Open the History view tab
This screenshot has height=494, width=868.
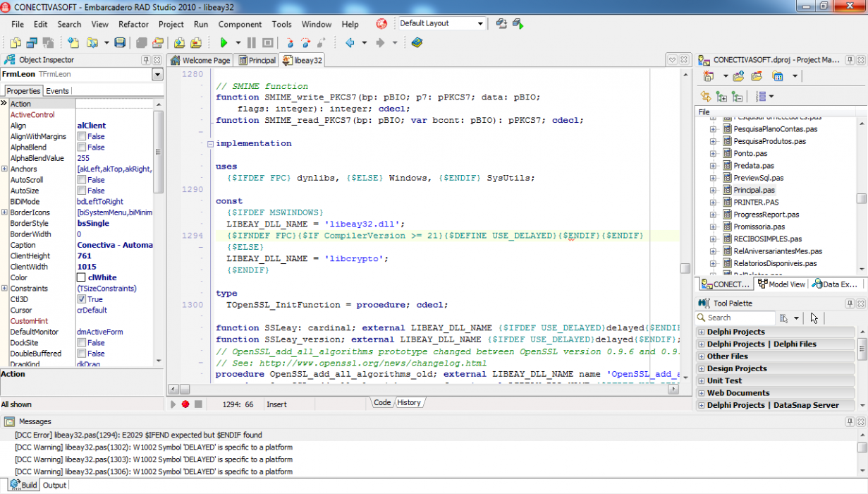click(408, 402)
